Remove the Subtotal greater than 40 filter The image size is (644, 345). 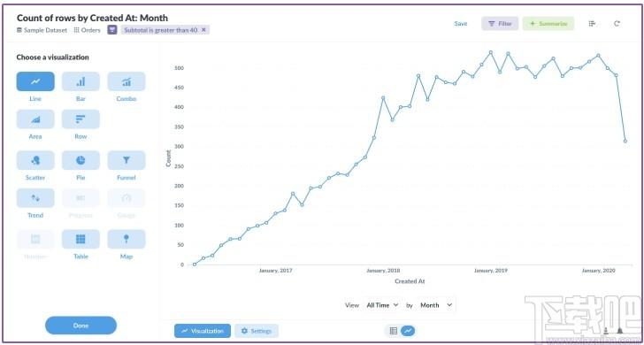[x=203, y=30]
